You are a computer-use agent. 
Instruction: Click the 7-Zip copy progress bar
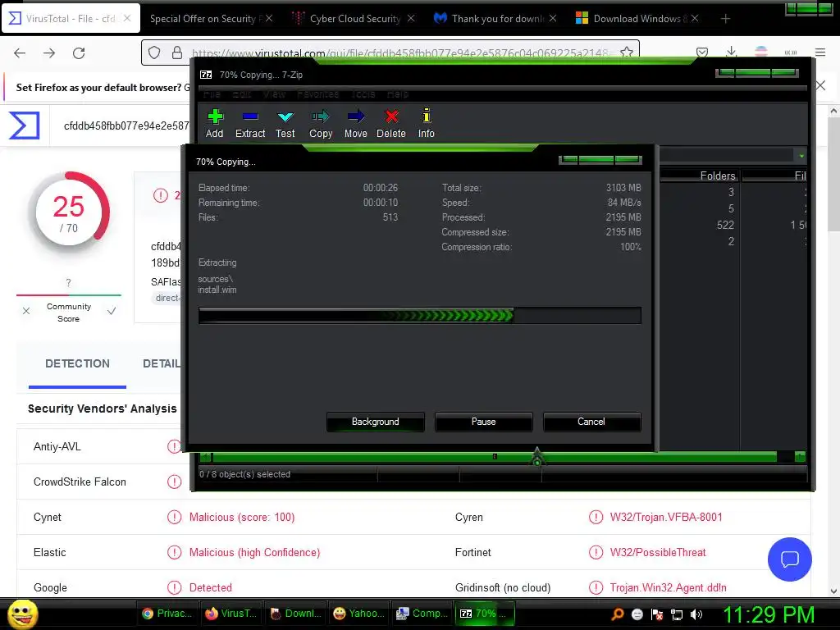point(419,316)
